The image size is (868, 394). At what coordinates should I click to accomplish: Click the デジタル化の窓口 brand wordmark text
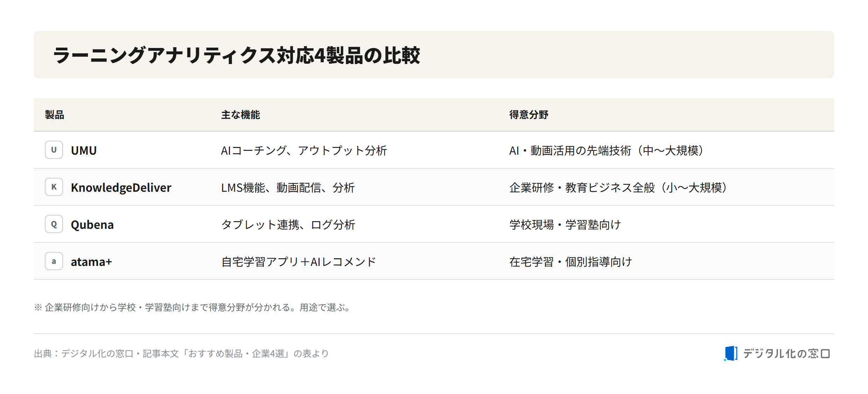click(786, 353)
